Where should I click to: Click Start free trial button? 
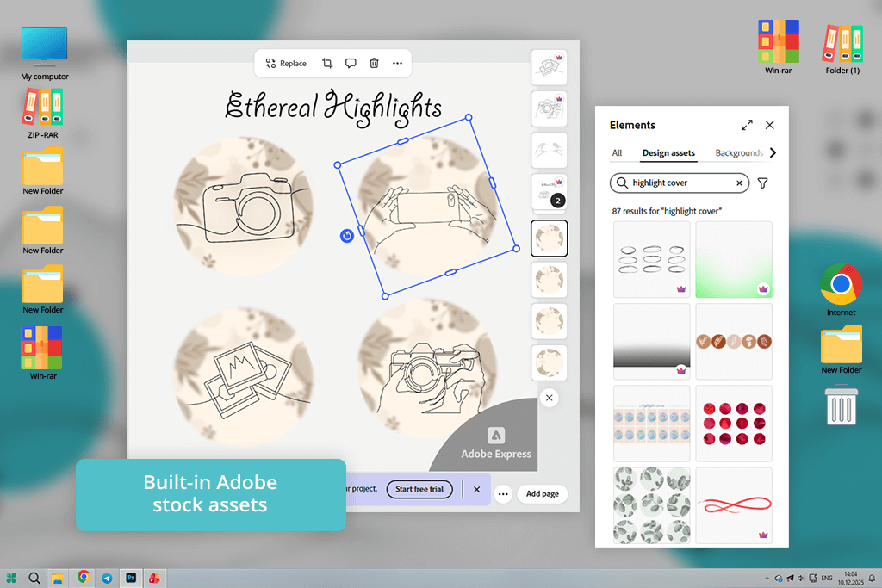[x=419, y=489]
